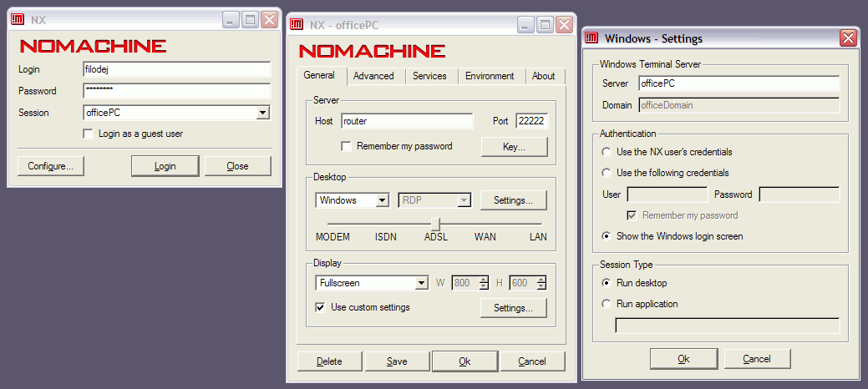
Task: Click the Windows - Settings title bar icon
Action: [591, 38]
